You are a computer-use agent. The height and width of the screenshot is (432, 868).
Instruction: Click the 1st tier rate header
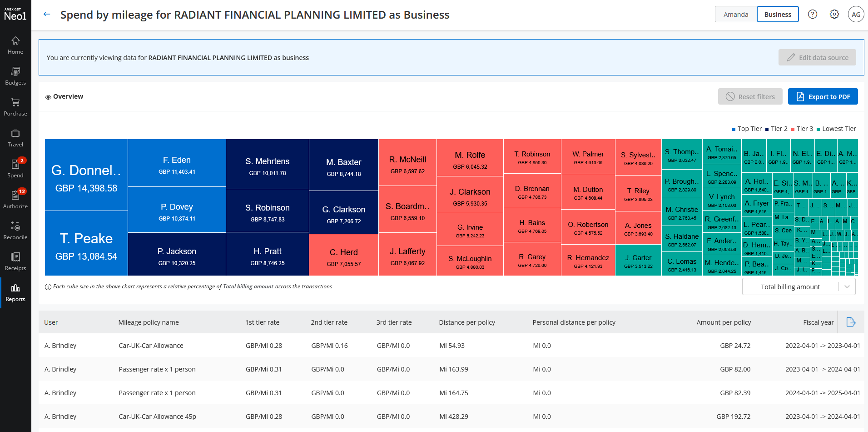tap(262, 322)
